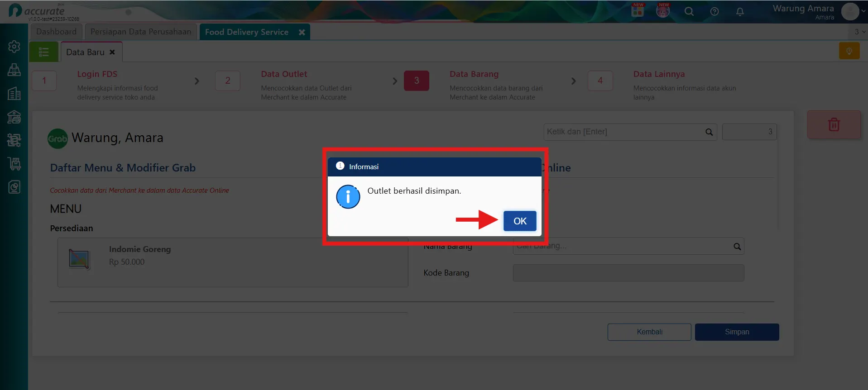Click OK in the Informasi dialog
This screenshot has width=868, height=390.
pyautogui.click(x=520, y=221)
